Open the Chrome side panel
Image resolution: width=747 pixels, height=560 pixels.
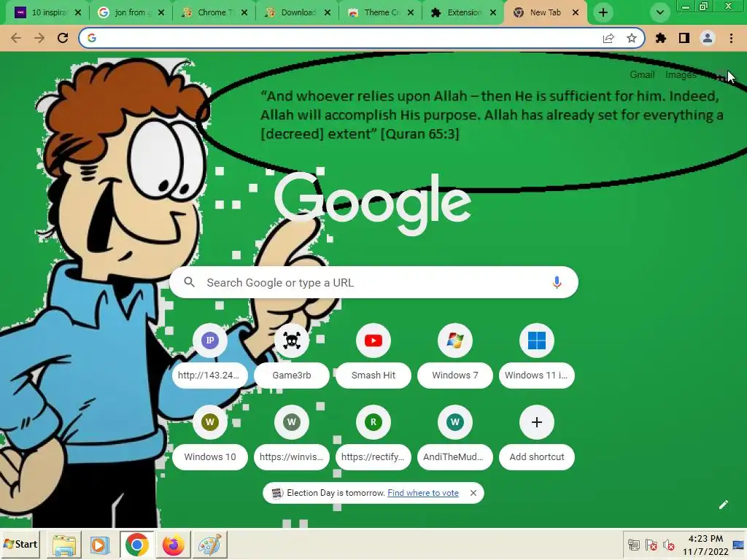[x=684, y=38]
